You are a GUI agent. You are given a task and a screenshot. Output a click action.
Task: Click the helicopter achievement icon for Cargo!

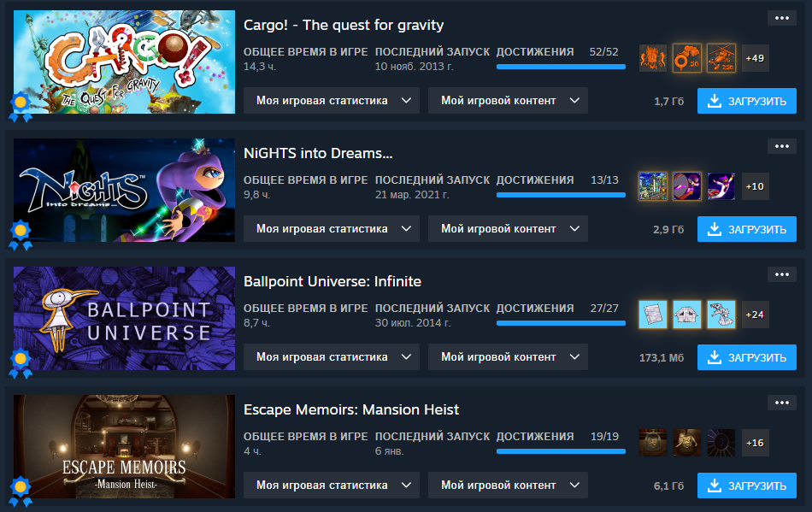tap(721, 58)
